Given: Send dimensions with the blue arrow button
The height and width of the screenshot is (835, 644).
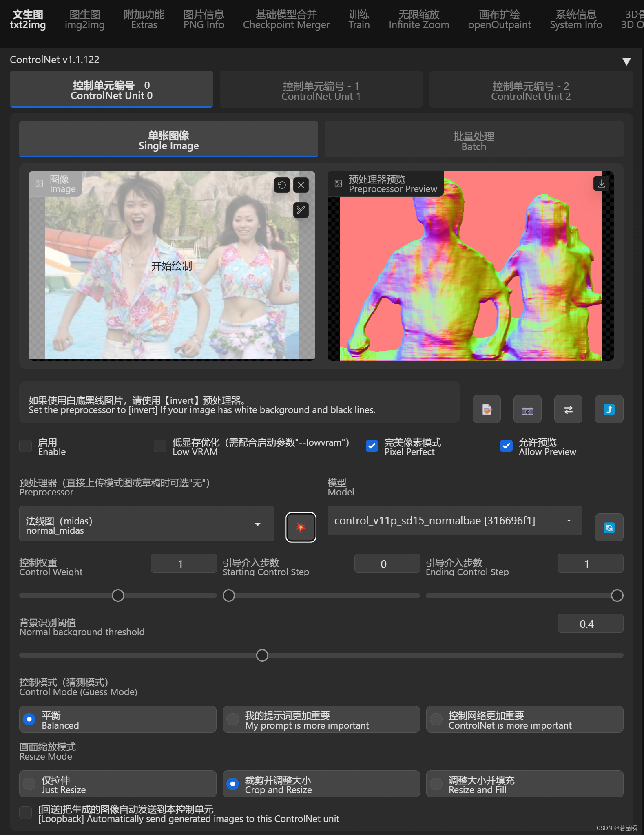Looking at the screenshot, I should [609, 409].
